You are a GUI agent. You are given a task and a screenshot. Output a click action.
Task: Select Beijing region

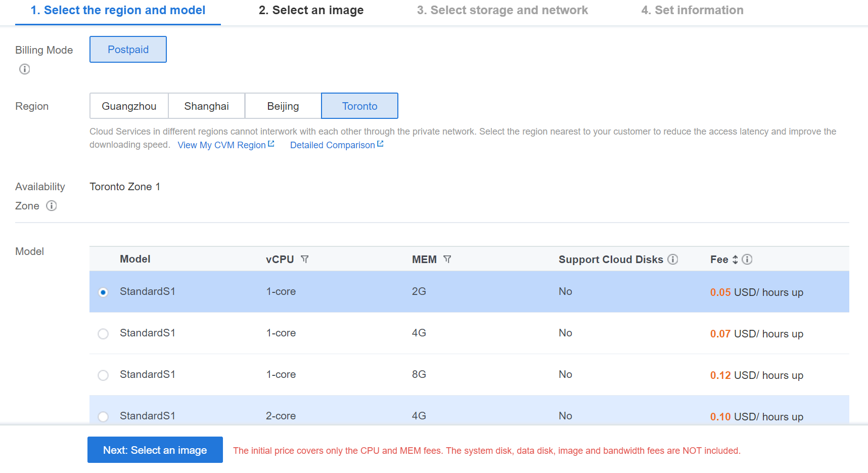pos(283,106)
